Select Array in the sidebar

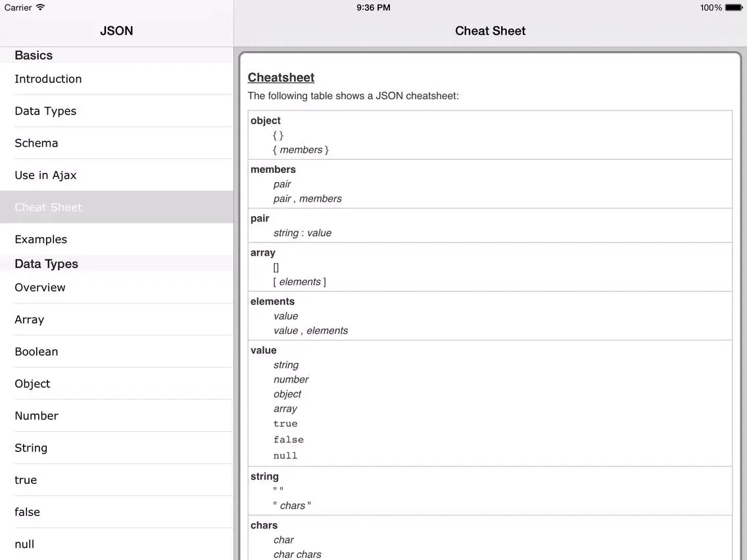pyautogui.click(x=117, y=319)
